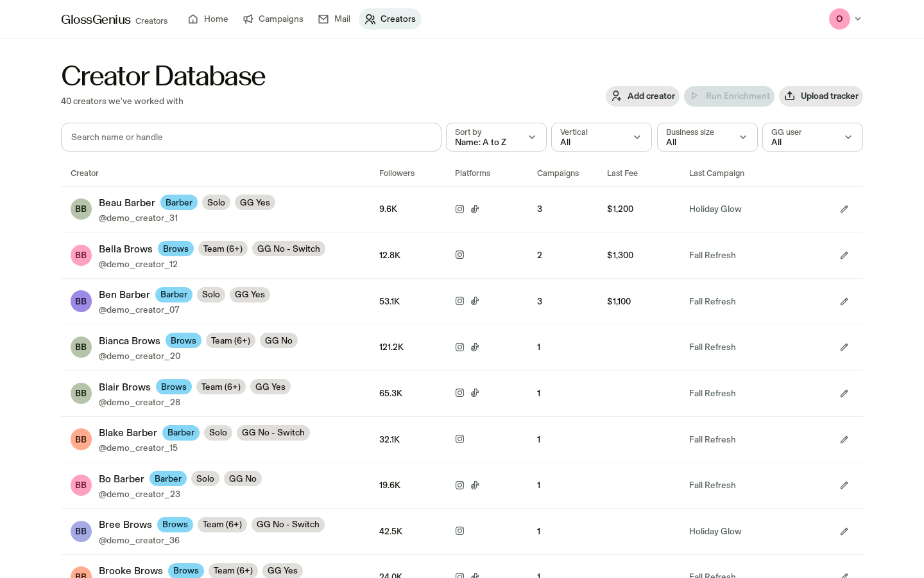Click the Instagram icon in Beau Barber row
The image size is (924, 578).
459,209
